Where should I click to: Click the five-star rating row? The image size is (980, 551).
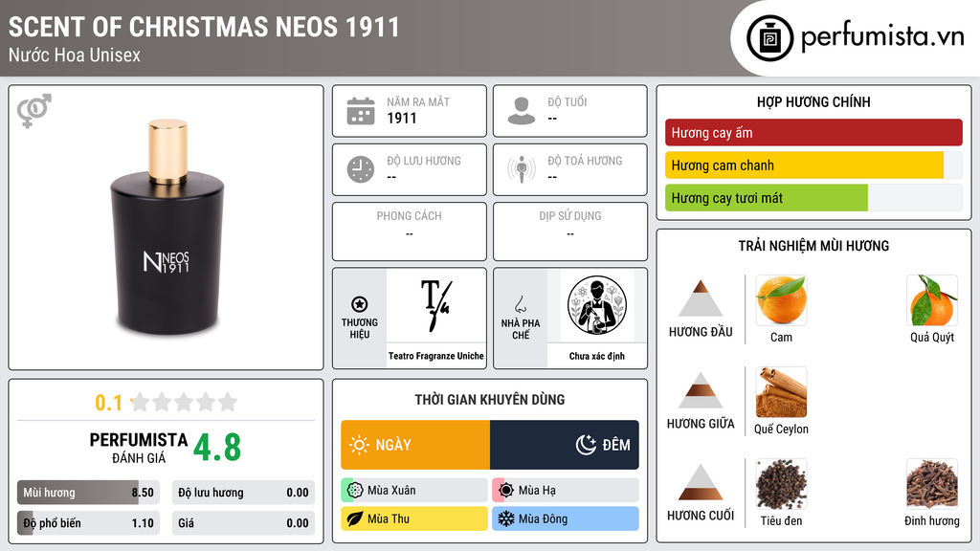[184, 402]
